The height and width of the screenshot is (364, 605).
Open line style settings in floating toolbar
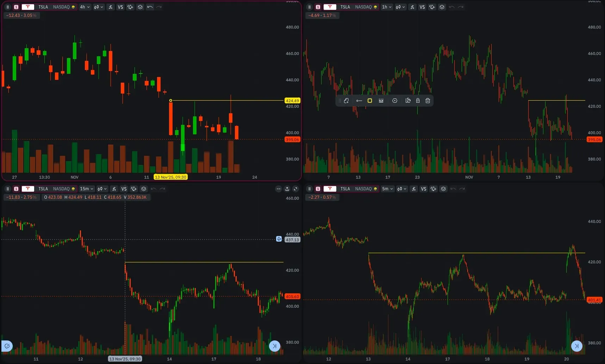point(381,101)
